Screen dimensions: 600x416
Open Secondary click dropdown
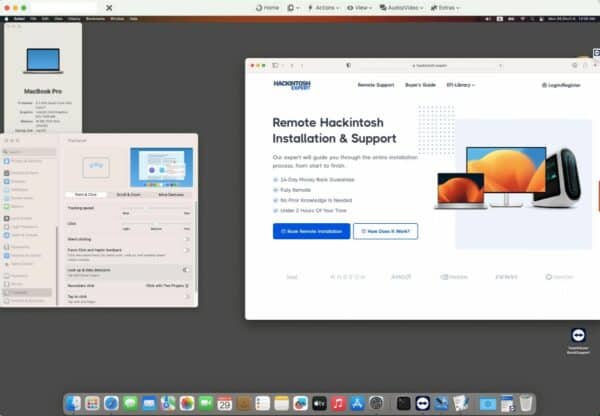coord(167,286)
